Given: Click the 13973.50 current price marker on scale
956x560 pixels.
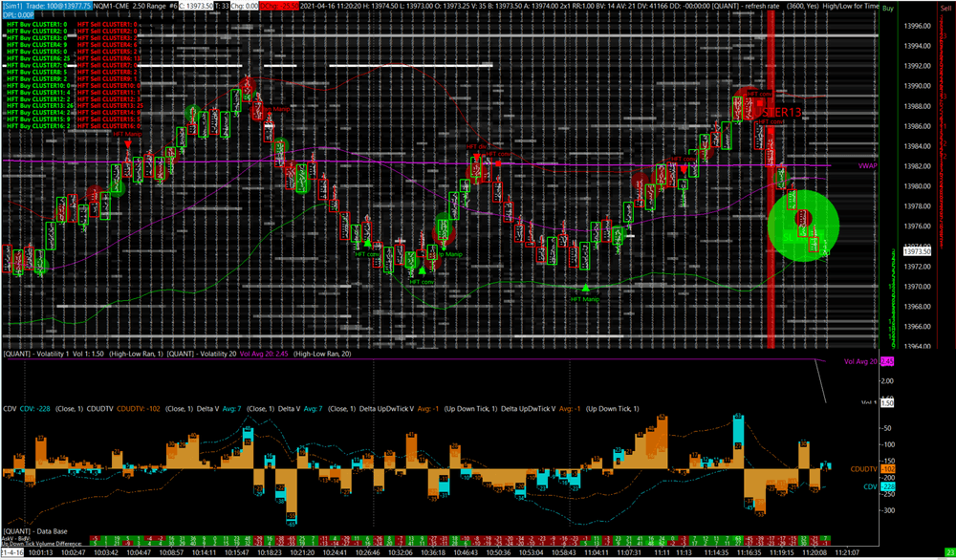Looking at the screenshot, I should click(918, 251).
